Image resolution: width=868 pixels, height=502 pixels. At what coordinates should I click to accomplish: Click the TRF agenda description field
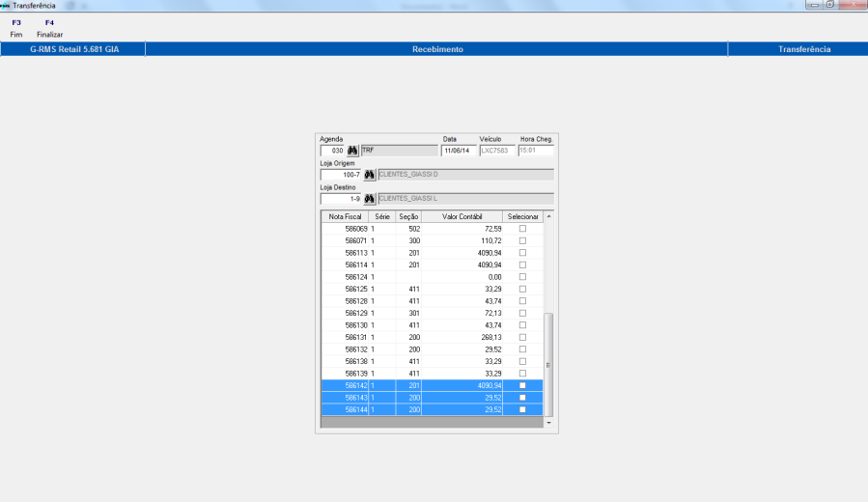pyautogui.click(x=399, y=151)
